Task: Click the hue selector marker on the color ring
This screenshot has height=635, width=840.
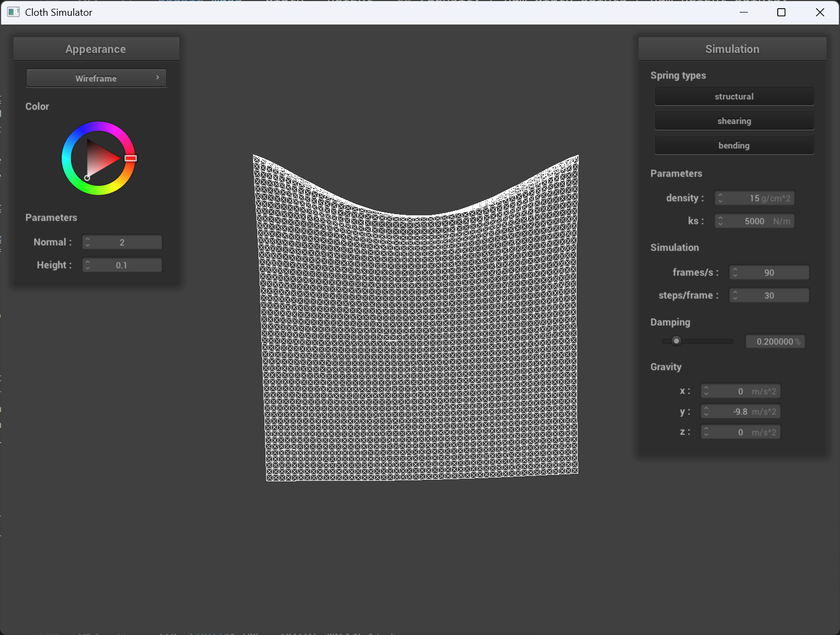Action: [x=130, y=158]
